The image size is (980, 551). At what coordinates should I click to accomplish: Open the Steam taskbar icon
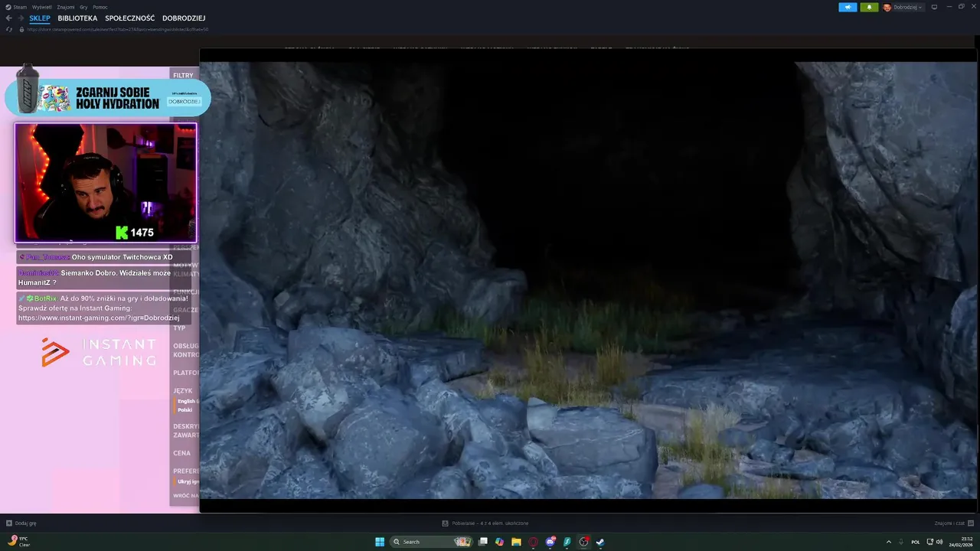(600, 542)
